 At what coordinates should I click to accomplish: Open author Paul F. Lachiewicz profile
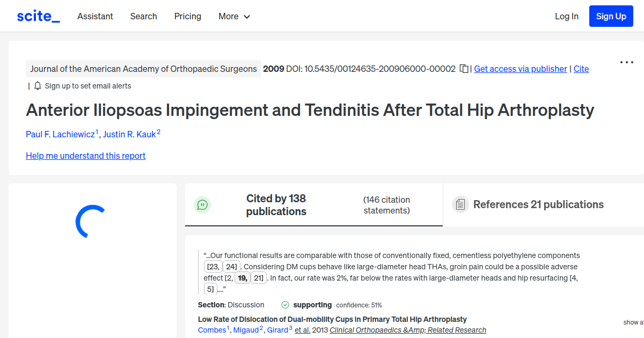61,134
